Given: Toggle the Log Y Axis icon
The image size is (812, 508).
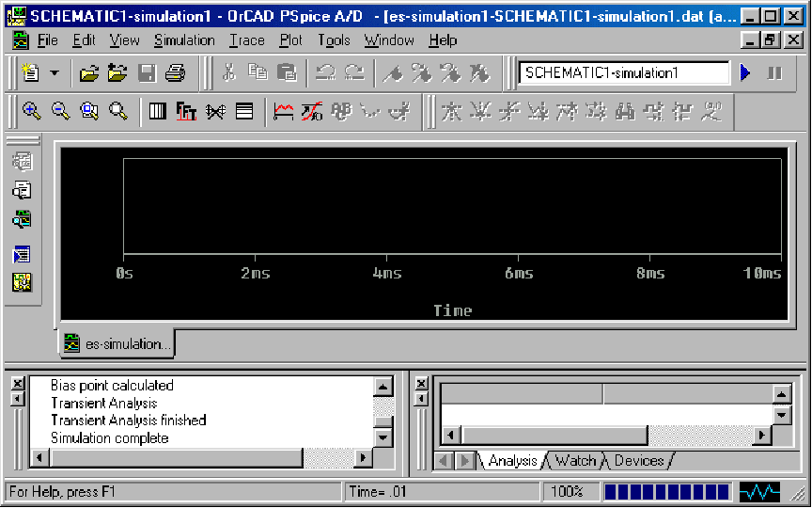Looking at the screenshot, I should tap(244, 111).
